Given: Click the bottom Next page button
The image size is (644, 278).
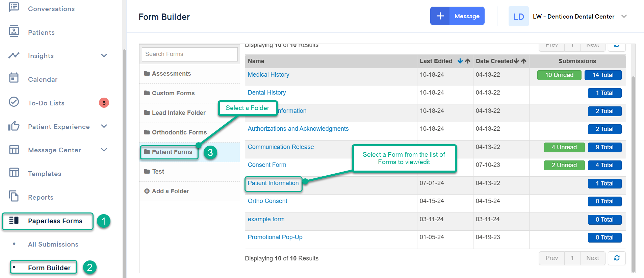Looking at the screenshot, I should point(593,258).
